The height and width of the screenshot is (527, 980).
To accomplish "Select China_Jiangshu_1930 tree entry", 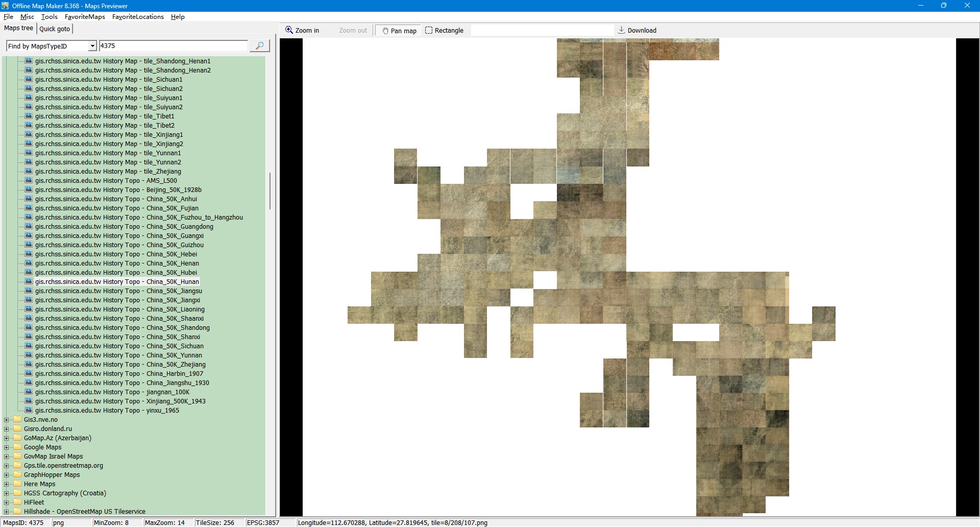I will (122, 383).
